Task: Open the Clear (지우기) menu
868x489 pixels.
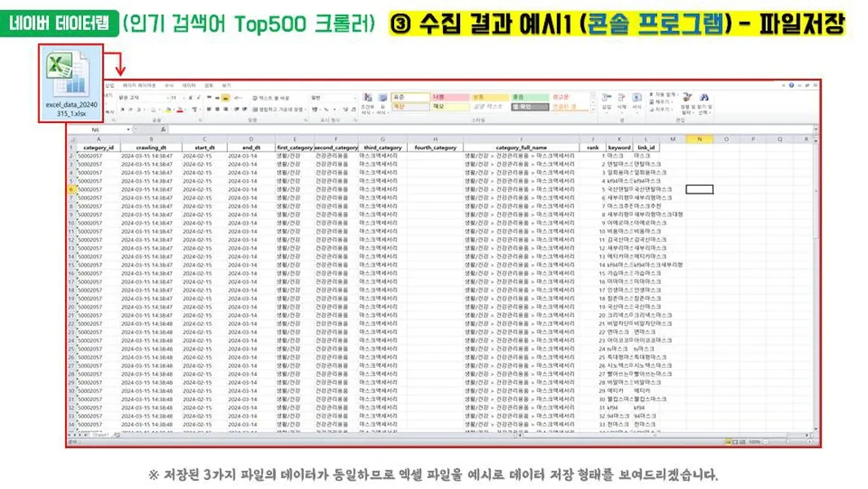Action: (660, 110)
